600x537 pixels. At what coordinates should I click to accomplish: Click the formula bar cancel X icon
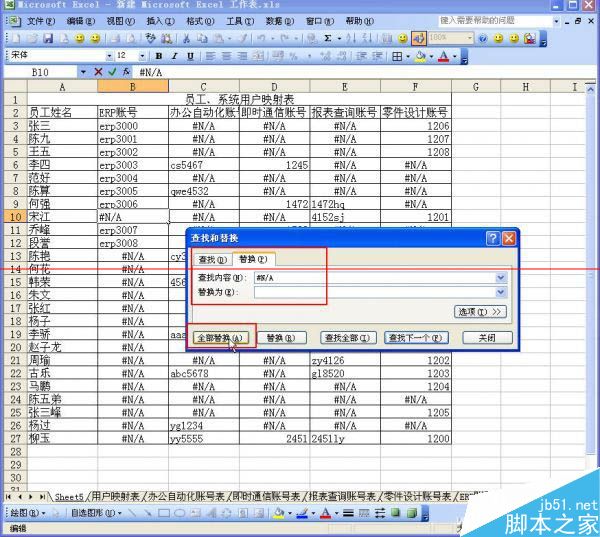pos(98,72)
